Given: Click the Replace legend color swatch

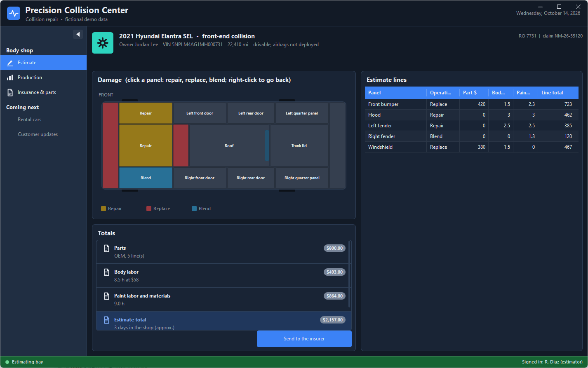Looking at the screenshot, I should 149,209.
